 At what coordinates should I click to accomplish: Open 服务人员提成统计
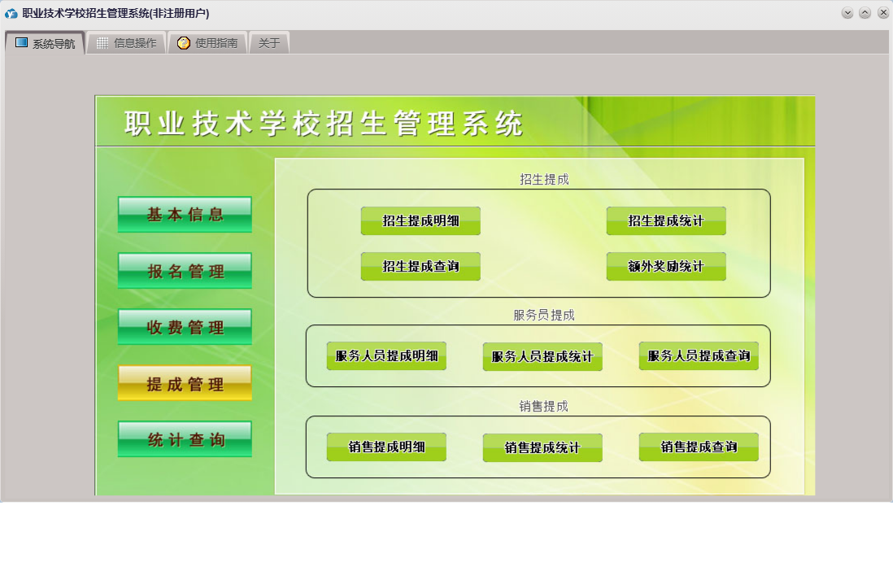(x=542, y=357)
